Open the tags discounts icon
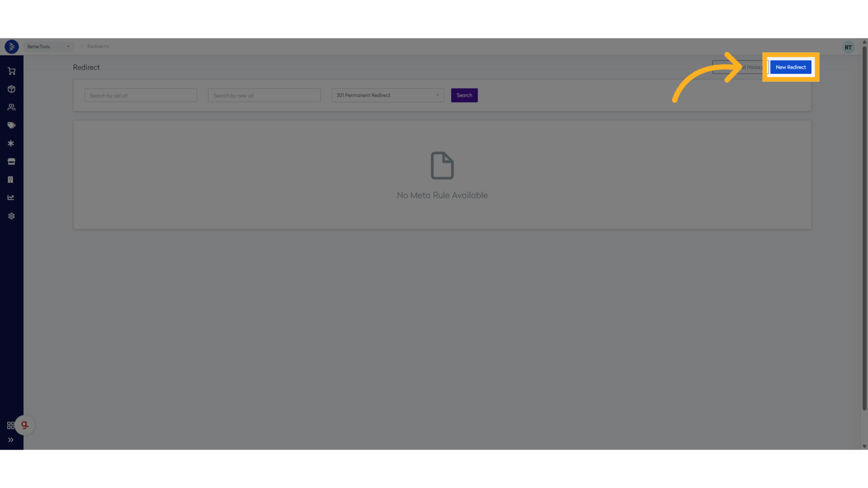The image size is (868, 488). [x=11, y=125]
